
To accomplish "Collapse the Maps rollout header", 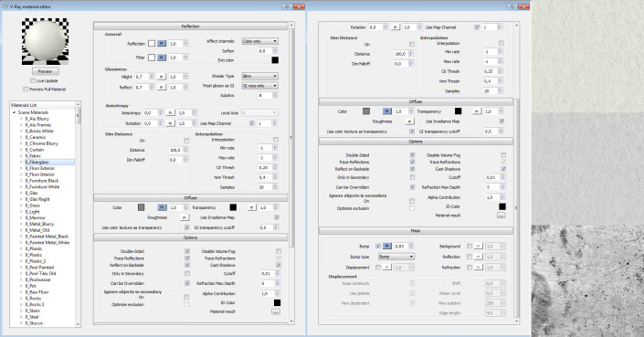I will [416, 231].
